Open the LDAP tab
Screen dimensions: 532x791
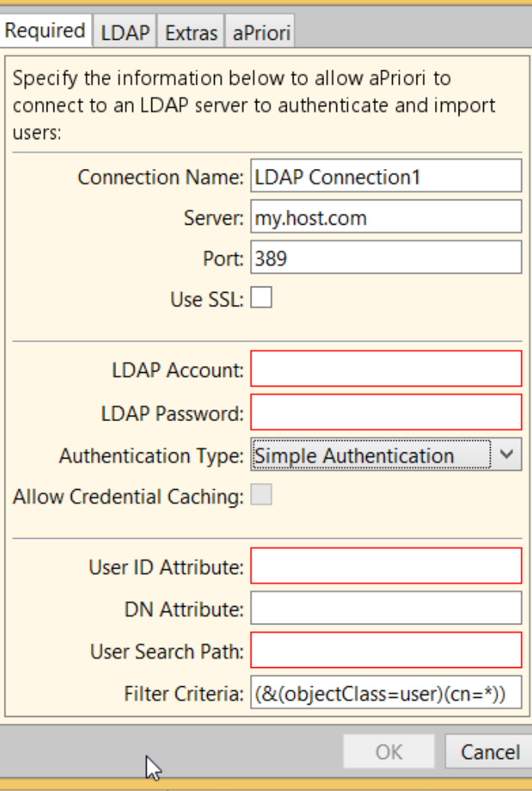point(125,34)
